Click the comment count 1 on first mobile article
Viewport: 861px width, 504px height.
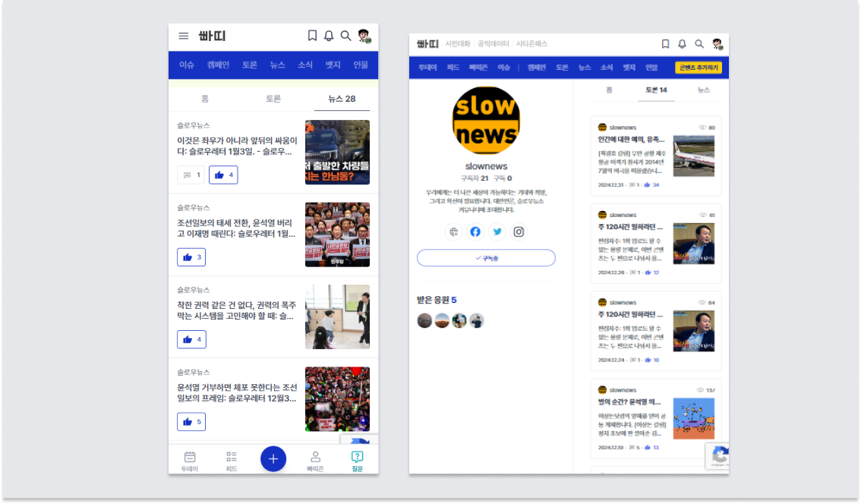191,175
